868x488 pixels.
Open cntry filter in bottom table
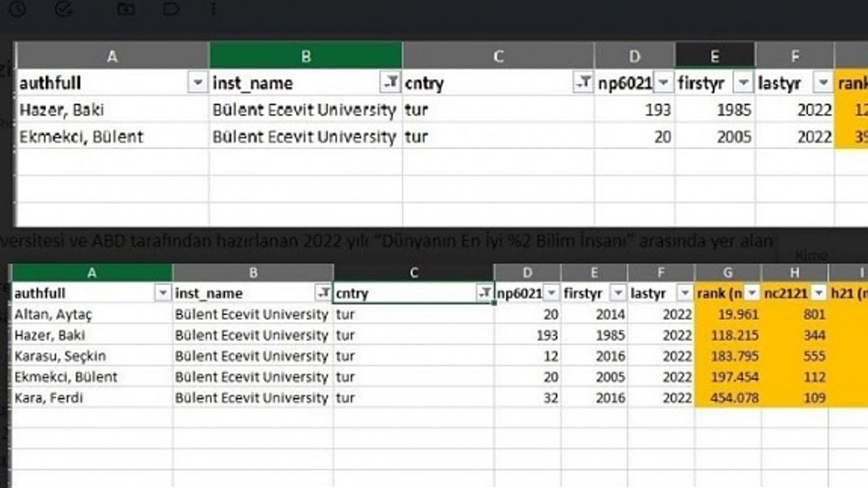click(x=484, y=293)
